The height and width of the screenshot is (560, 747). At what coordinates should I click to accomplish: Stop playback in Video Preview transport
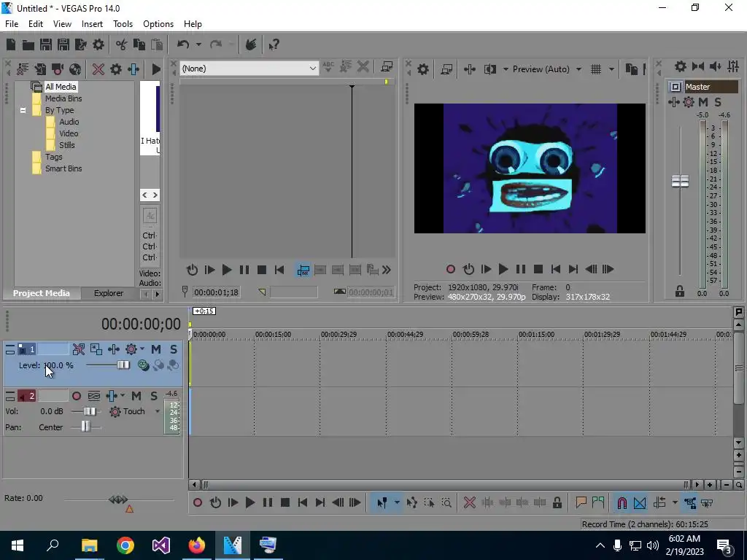(538, 270)
